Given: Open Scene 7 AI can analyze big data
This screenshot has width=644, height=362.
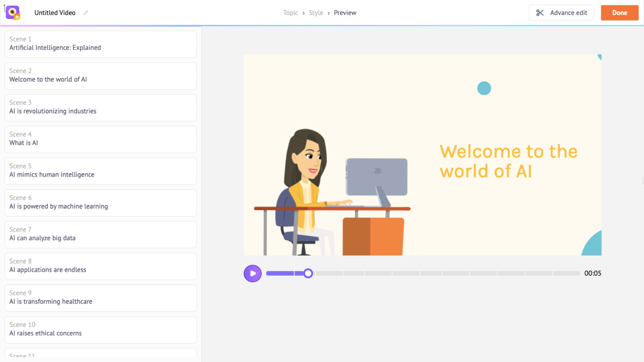Looking at the screenshot, I should (100, 234).
